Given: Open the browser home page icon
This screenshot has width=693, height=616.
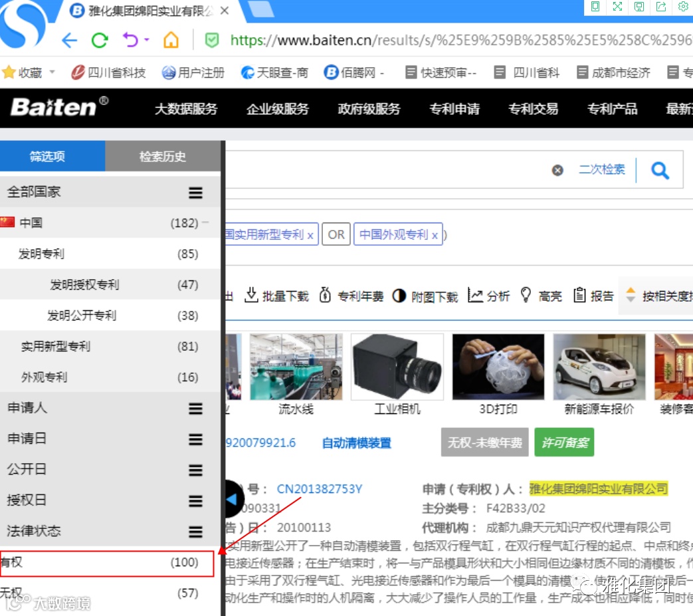Looking at the screenshot, I should [x=171, y=40].
